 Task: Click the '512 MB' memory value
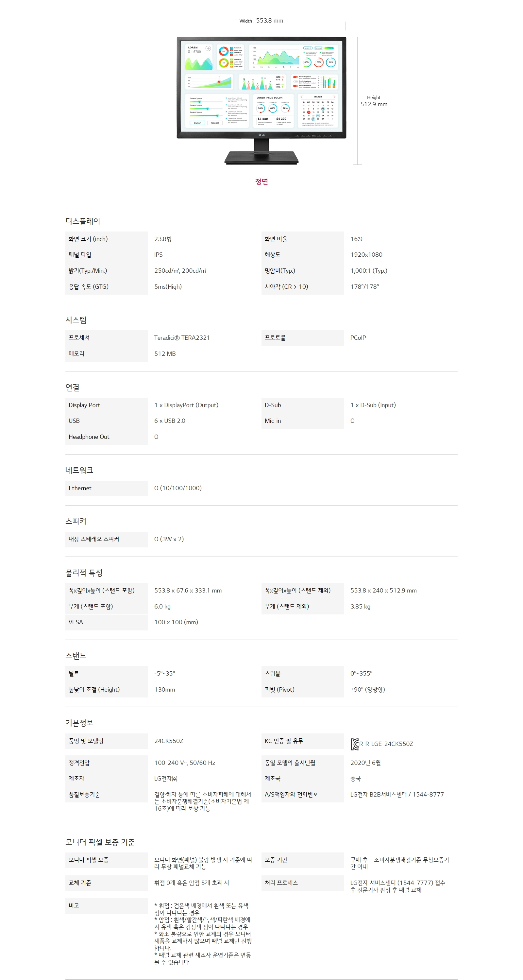pos(165,353)
